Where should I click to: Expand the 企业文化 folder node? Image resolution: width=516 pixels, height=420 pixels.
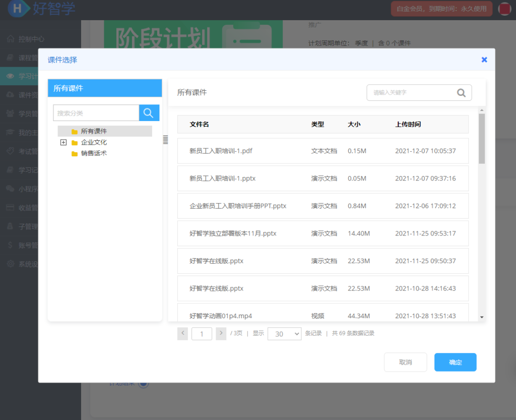click(x=63, y=142)
